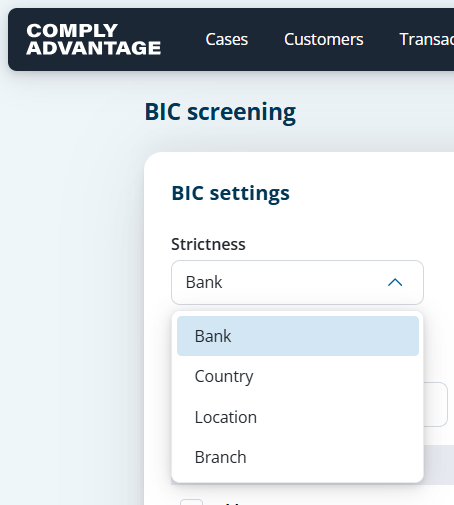Click the gray table header strip under the list
Viewport: 454px width, 505px height.
click(x=439, y=464)
